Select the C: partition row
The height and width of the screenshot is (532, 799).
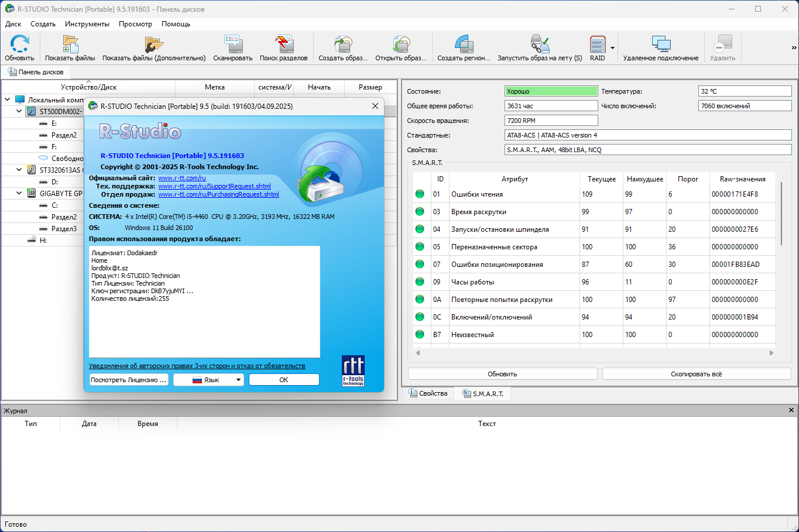(x=54, y=205)
